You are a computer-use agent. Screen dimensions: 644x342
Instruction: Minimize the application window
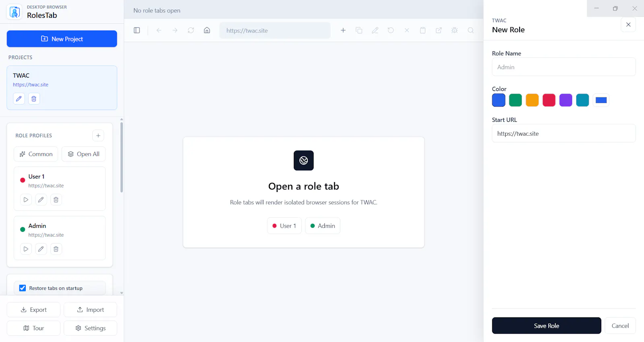[x=597, y=8]
